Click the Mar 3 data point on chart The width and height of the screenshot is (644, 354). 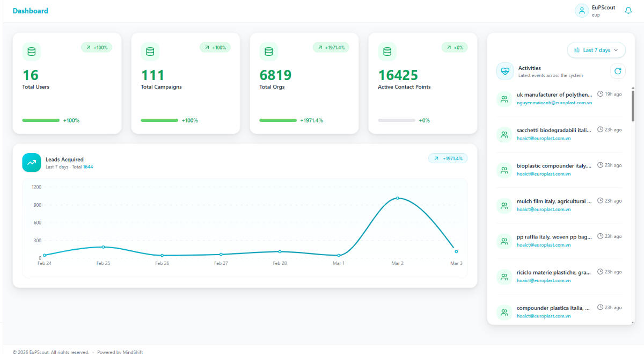(x=456, y=251)
